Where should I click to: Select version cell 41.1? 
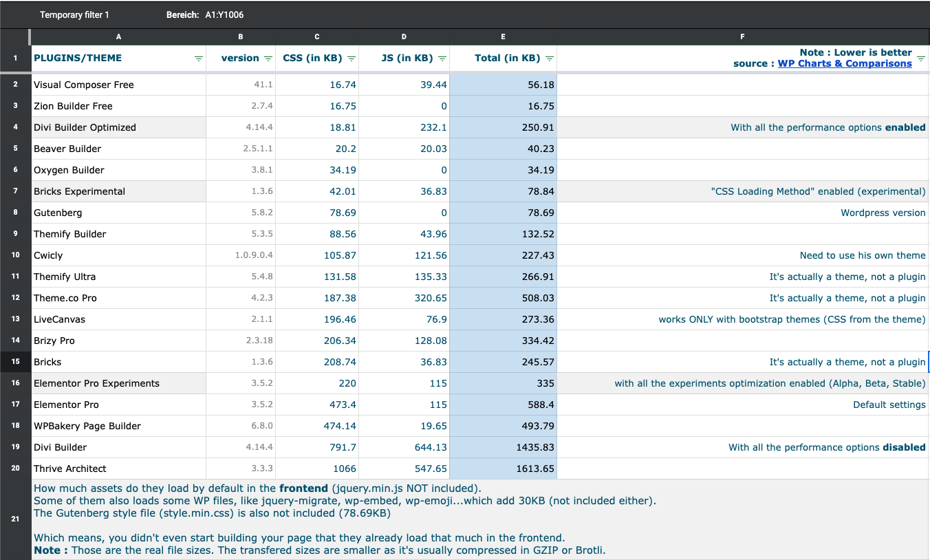(240, 85)
